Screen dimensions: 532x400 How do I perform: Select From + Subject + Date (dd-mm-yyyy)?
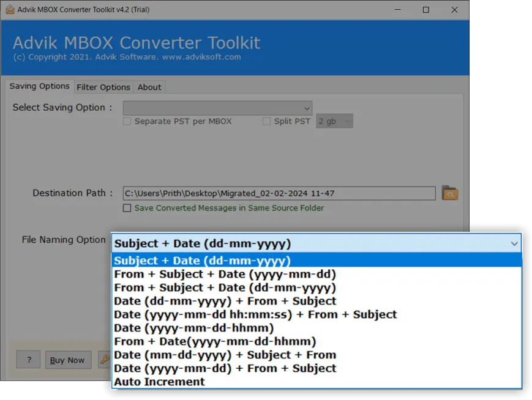click(317, 287)
